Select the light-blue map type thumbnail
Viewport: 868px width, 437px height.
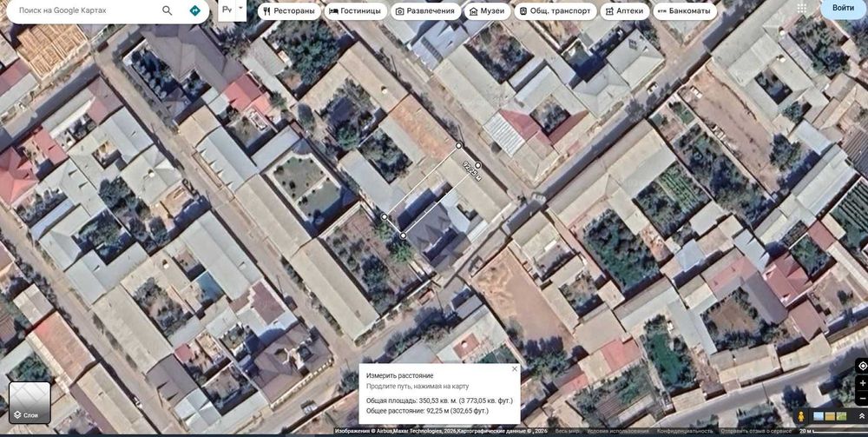tap(819, 416)
